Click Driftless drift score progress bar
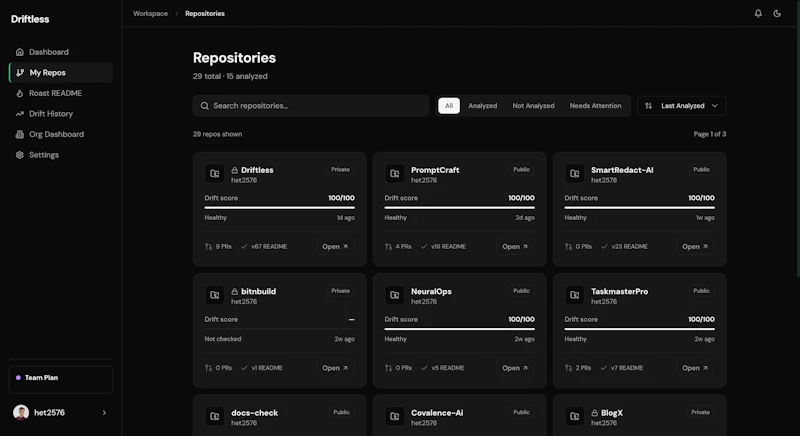The image size is (800, 436). coord(280,208)
